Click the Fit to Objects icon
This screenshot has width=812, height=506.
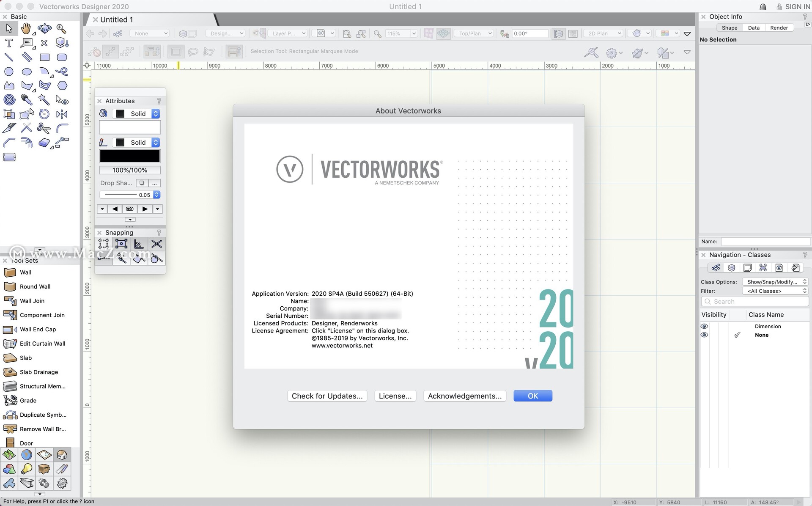pyautogui.click(x=361, y=33)
